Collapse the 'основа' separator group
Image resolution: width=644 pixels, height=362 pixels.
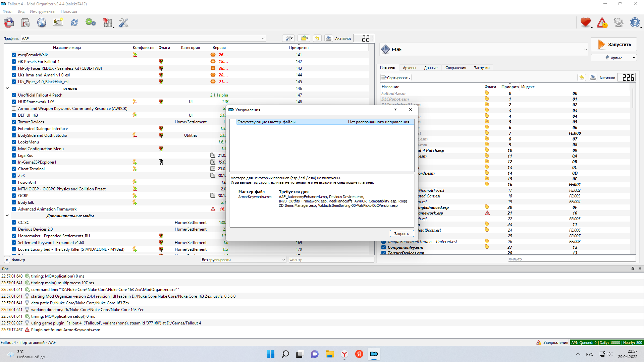pyautogui.click(x=7, y=88)
